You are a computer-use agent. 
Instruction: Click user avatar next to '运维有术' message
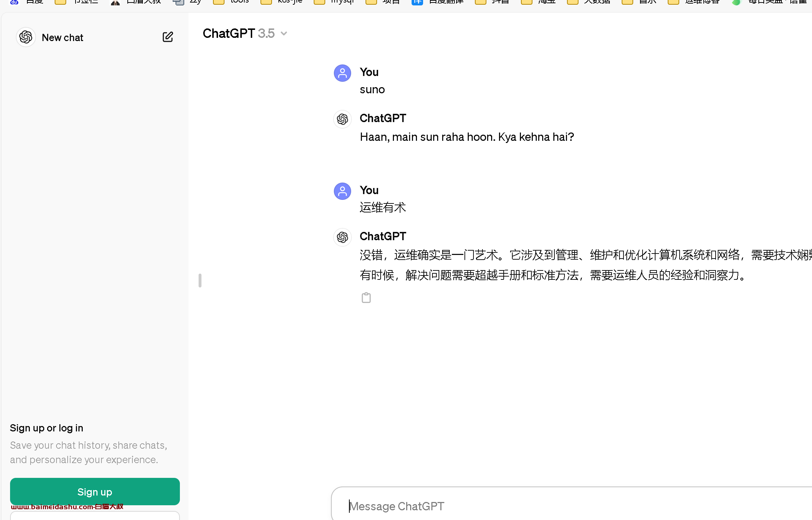pos(343,191)
